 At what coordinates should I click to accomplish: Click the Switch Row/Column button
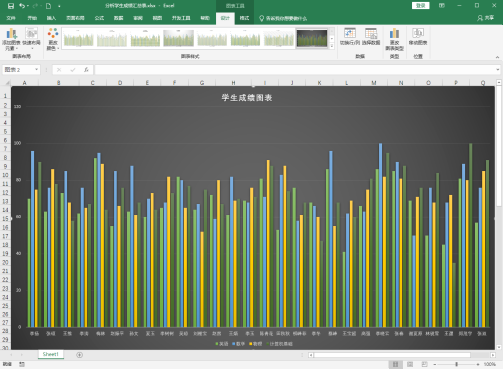[350, 37]
